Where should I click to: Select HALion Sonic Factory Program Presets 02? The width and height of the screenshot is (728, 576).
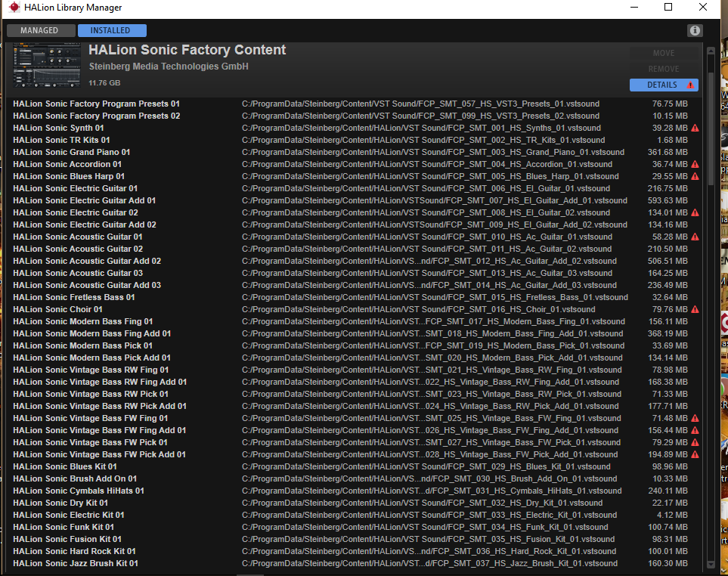pyautogui.click(x=355, y=116)
